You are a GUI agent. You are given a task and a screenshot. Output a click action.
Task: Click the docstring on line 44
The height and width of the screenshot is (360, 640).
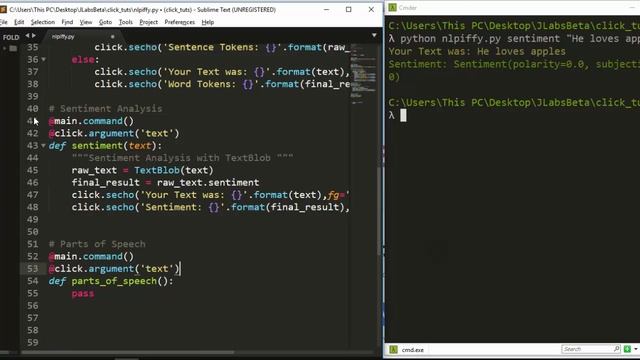click(182, 158)
